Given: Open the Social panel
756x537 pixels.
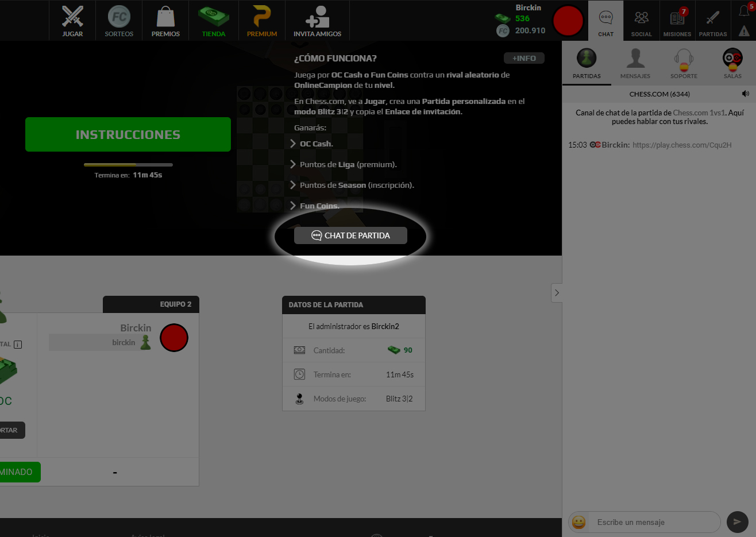Looking at the screenshot, I should pos(641,21).
